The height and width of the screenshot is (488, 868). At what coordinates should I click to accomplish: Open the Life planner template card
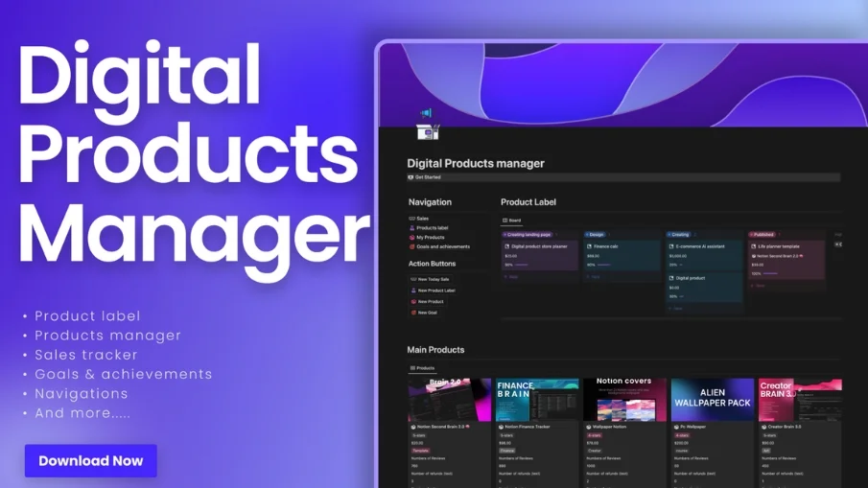(786, 260)
